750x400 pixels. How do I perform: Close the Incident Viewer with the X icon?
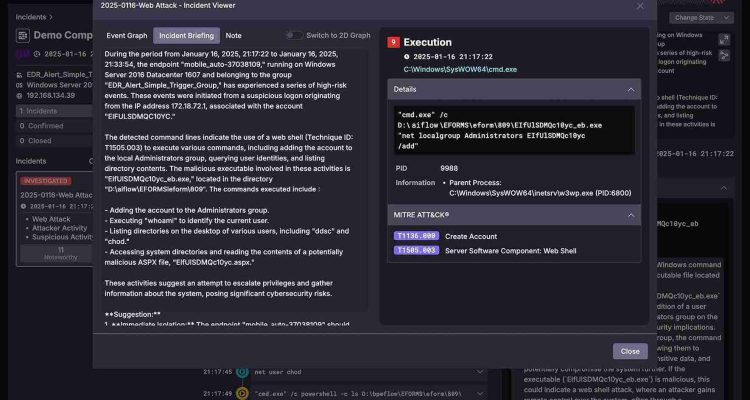[x=640, y=6]
